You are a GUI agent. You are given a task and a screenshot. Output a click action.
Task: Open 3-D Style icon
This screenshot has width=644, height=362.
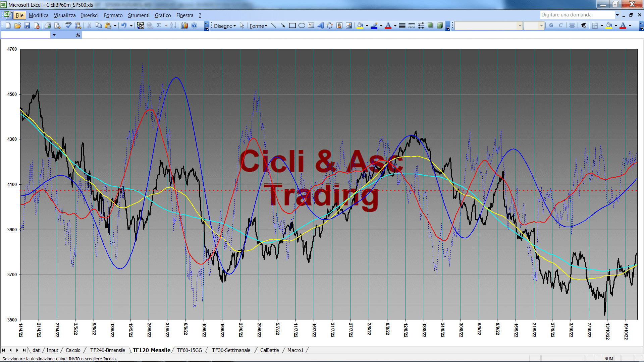click(x=440, y=25)
